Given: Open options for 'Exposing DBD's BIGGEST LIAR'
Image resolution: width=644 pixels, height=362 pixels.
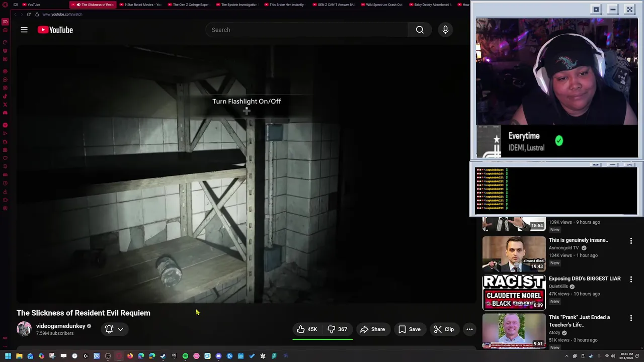Looking at the screenshot, I should (631, 279).
